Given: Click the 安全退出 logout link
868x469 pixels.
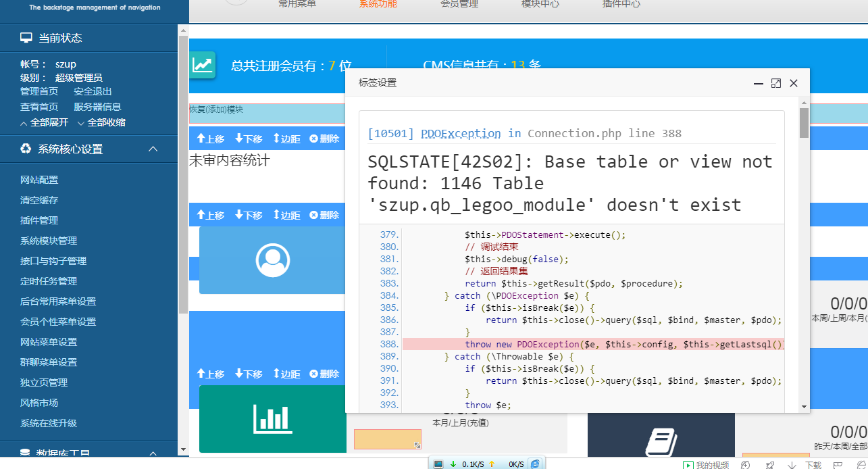Looking at the screenshot, I should coord(93,91).
